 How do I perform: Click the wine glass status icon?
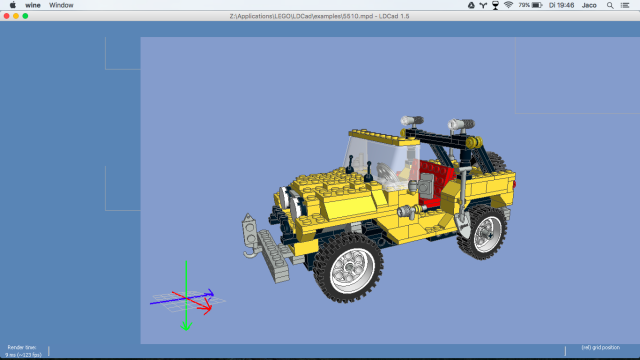coord(496,5)
